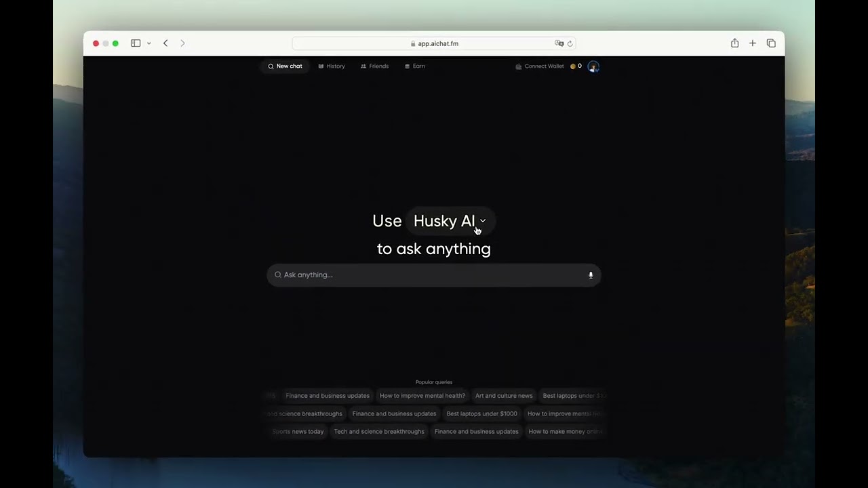Go to the Earn tab
The height and width of the screenshot is (488, 868).
415,66
